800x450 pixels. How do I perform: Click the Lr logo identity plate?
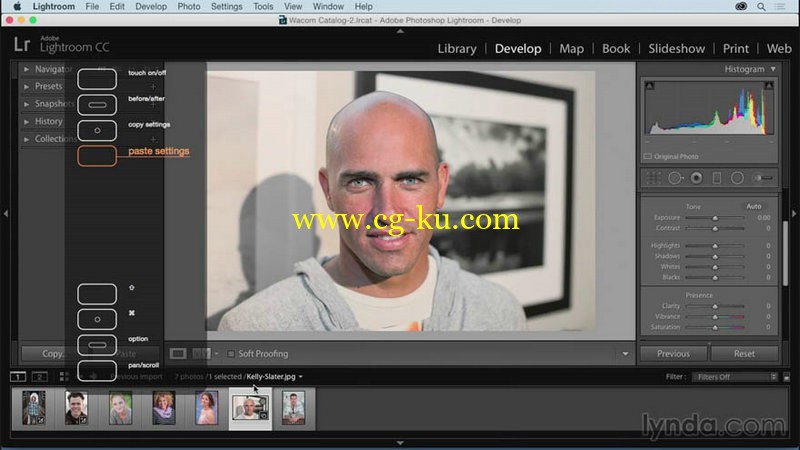pyautogui.click(x=22, y=45)
